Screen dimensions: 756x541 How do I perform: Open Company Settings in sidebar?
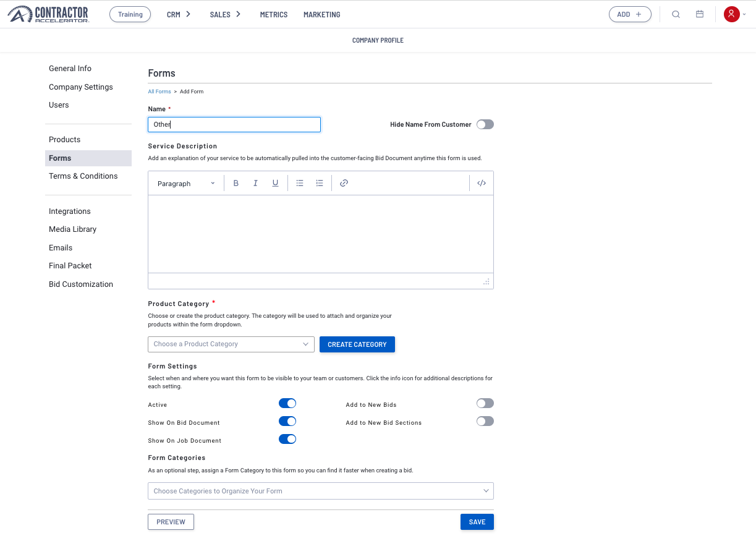(81, 87)
